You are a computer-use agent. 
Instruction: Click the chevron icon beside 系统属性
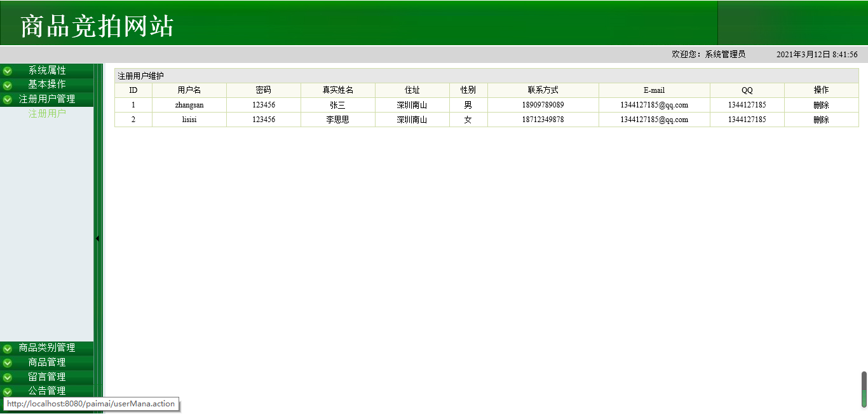point(8,71)
